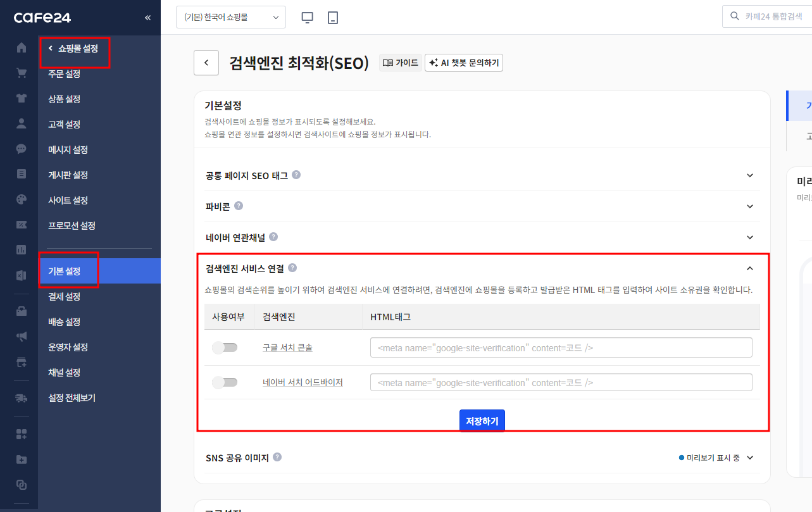Select the mobile device preview icon
Viewport: 812px width, 512px height.
tap(332, 17)
